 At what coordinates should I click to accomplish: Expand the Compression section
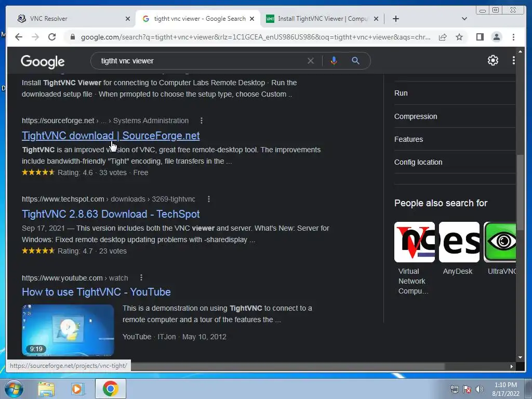(x=455, y=116)
